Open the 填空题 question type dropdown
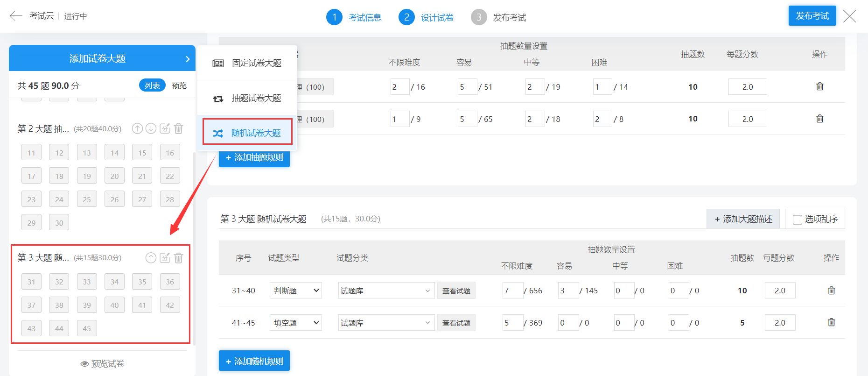Viewport: 868px width, 376px height. tap(296, 323)
